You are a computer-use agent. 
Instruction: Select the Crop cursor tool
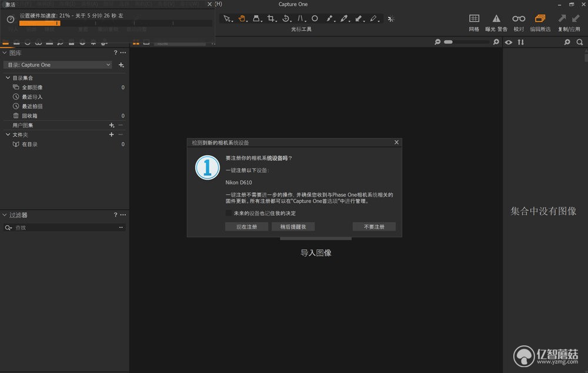point(270,18)
